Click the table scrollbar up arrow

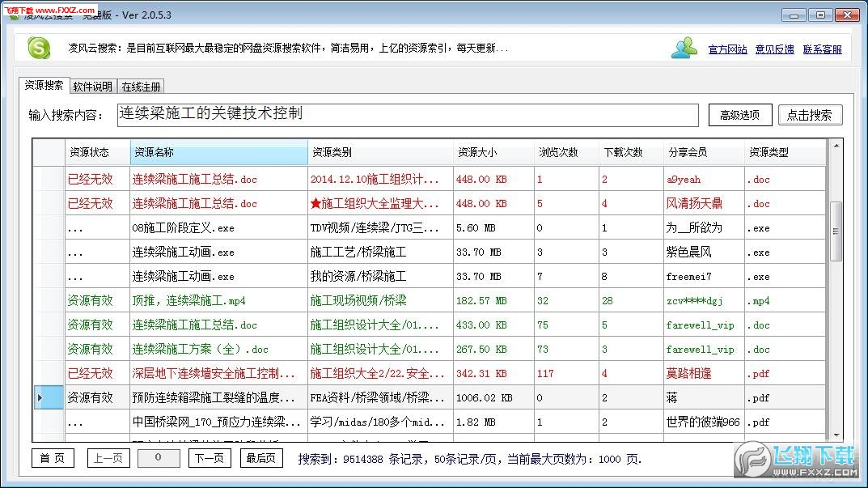[x=836, y=146]
